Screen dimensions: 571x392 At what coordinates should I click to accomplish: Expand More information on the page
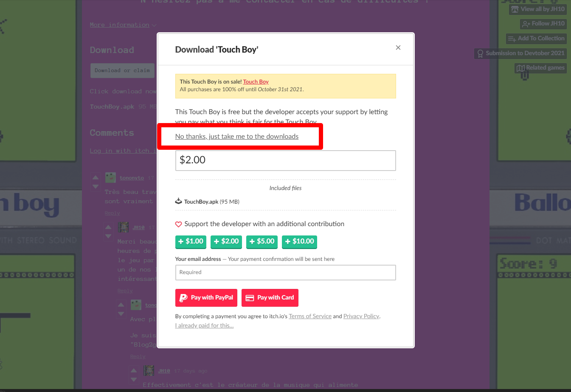point(123,25)
